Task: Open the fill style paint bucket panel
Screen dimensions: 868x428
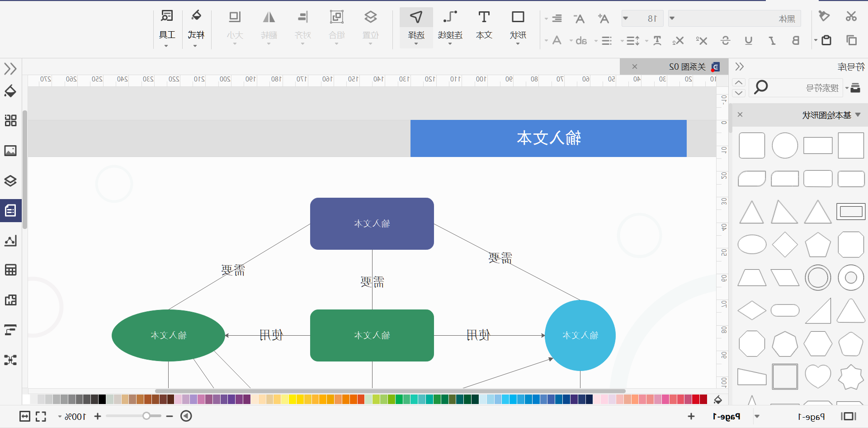Action: (10, 91)
